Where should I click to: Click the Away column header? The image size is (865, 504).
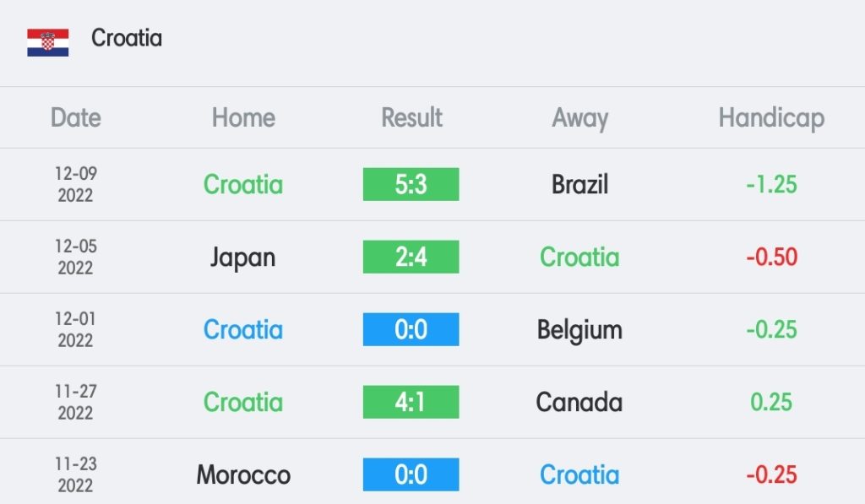coord(579,118)
